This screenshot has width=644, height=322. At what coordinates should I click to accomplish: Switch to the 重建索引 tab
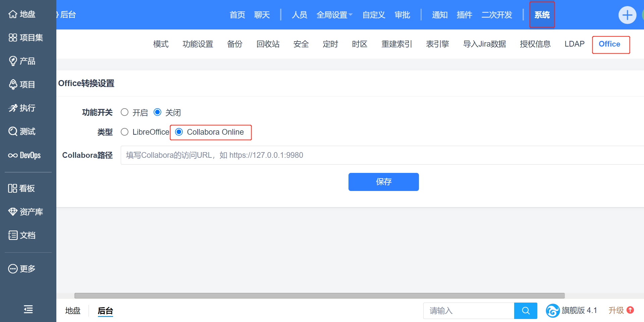coord(397,44)
